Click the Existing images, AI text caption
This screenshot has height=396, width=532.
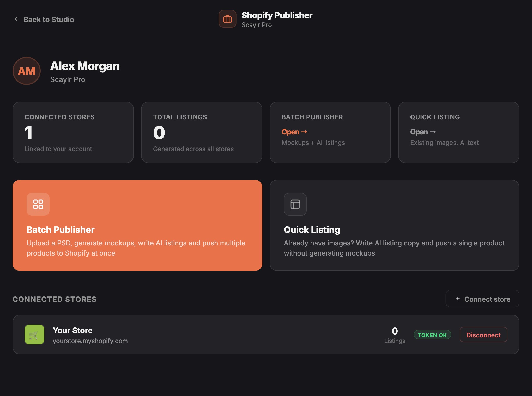tap(444, 143)
